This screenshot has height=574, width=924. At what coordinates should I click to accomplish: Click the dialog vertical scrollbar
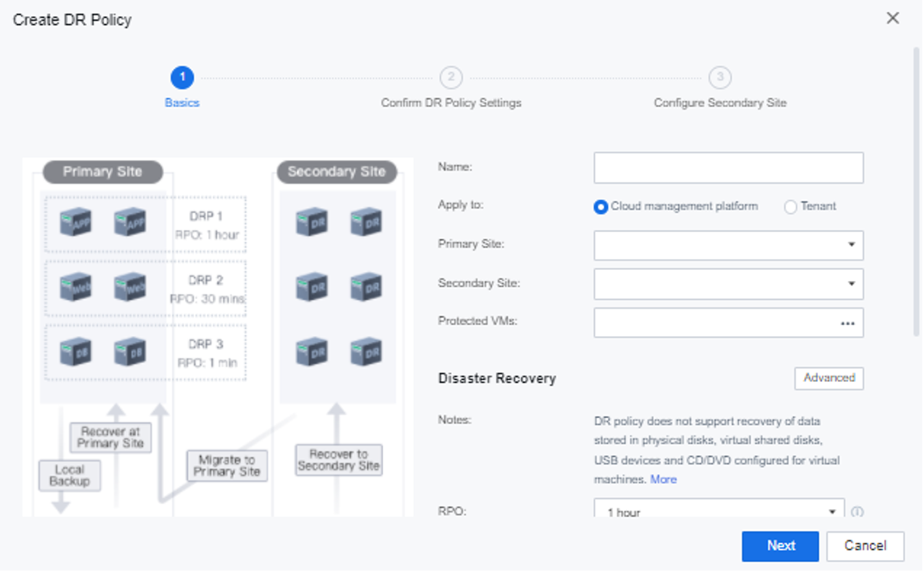(915, 191)
